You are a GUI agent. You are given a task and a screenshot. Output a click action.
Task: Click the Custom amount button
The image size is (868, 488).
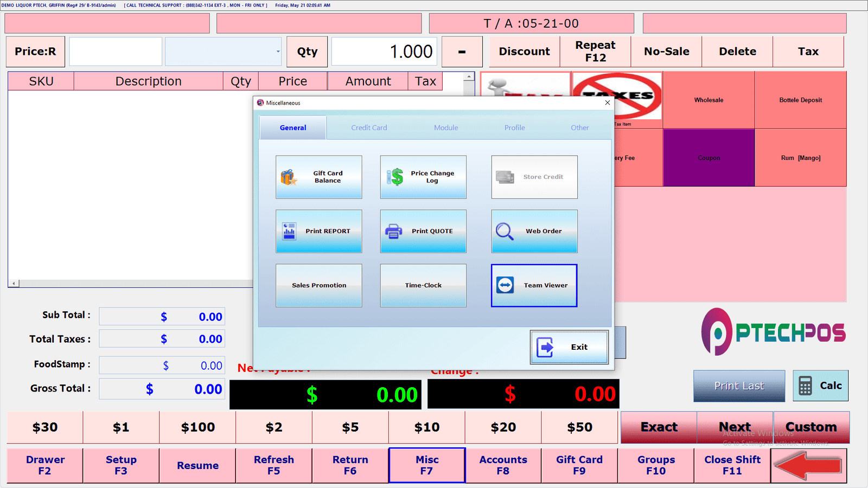812,427
